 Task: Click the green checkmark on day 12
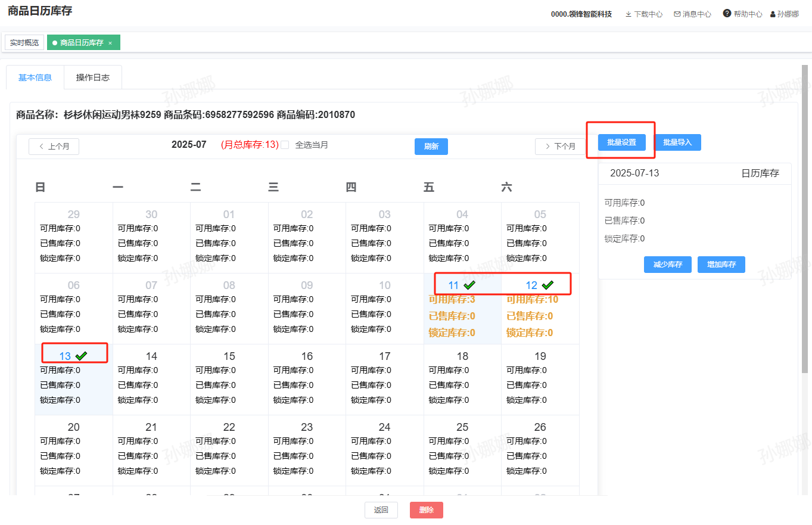click(547, 285)
